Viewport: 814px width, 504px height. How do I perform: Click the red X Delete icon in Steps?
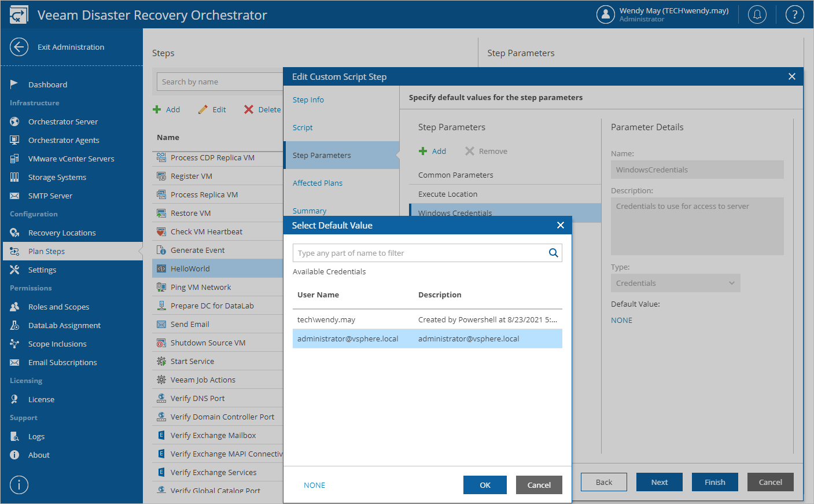point(249,109)
